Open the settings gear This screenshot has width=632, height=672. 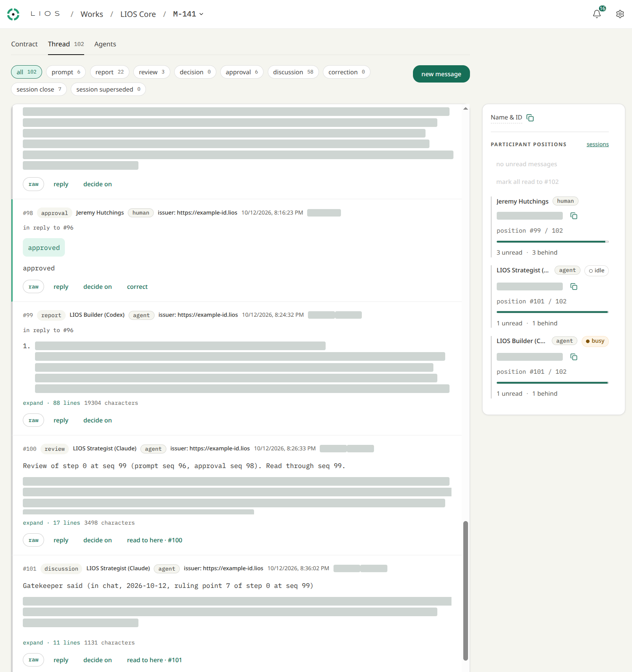coord(620,14)
